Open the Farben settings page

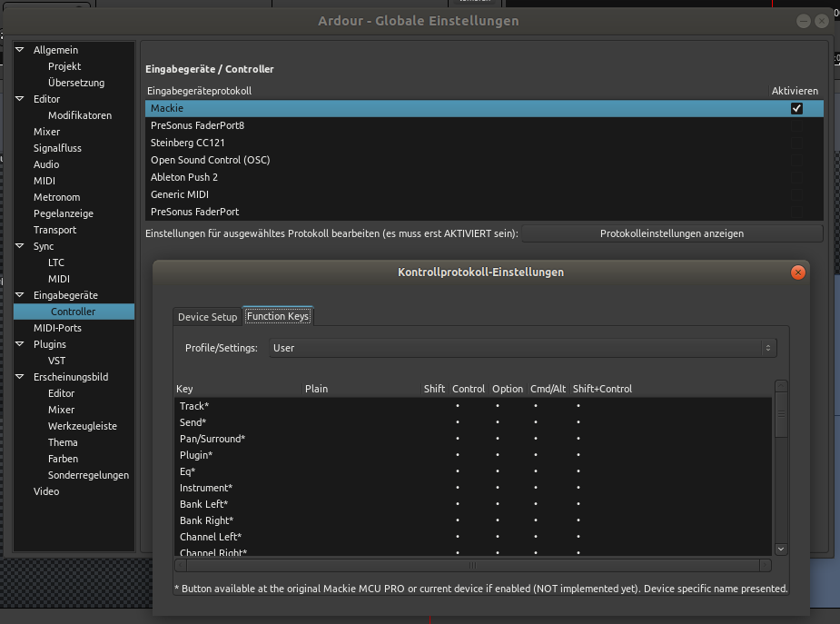tap(63, 459)
